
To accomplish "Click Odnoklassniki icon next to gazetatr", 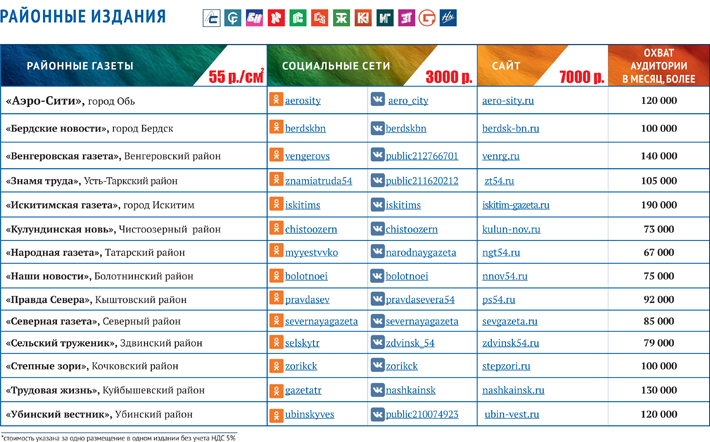I will tap(277, 390).
